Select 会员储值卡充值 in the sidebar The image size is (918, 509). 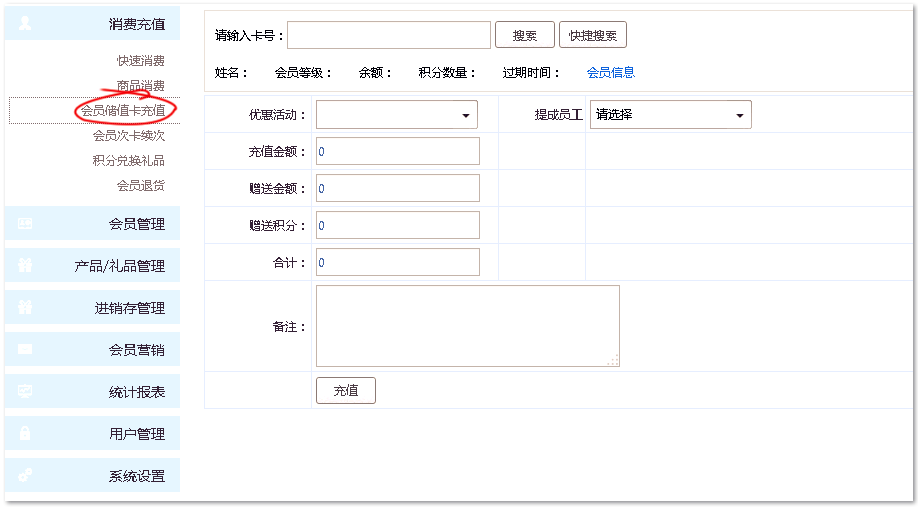123,111
